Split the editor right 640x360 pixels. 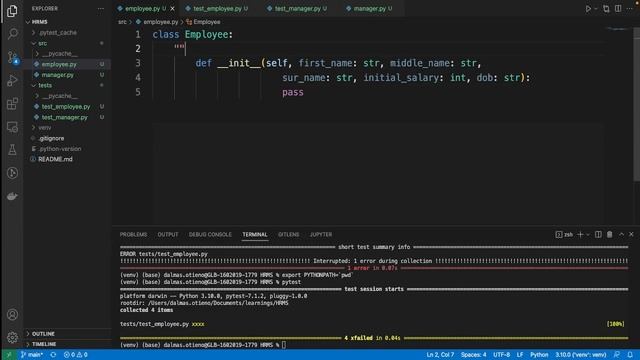click(618, 9)
